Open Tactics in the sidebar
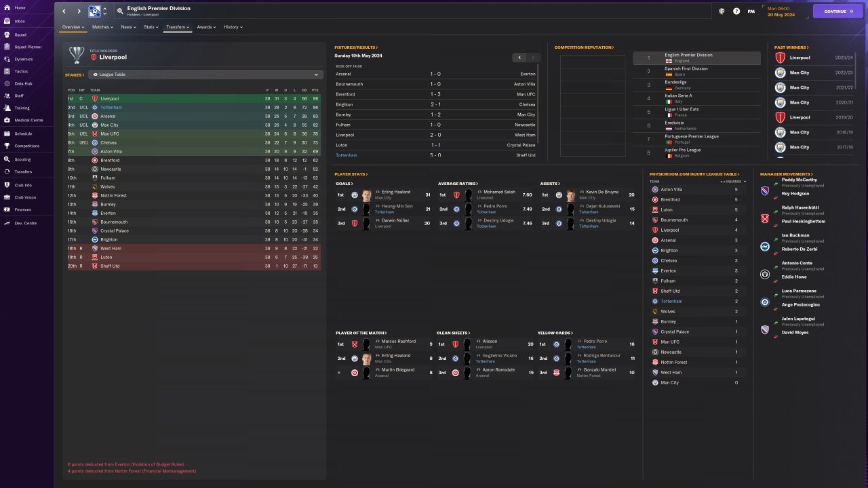The width and height of the screenshot is (868, 488). (x=21, y=71)
